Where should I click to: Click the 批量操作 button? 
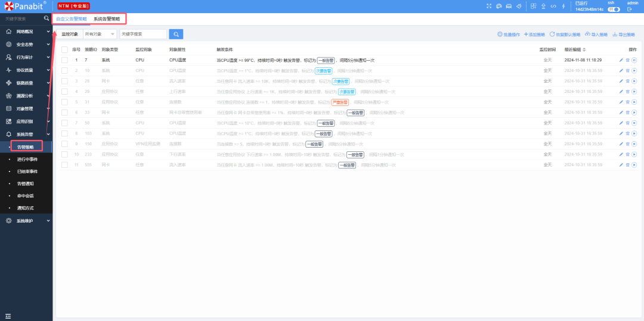[x=509, y=35]
